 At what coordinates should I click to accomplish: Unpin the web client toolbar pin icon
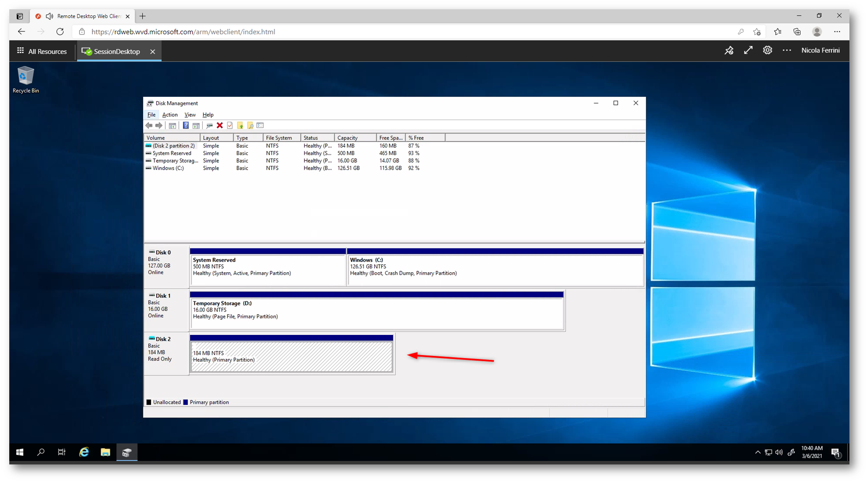point(729,50)
